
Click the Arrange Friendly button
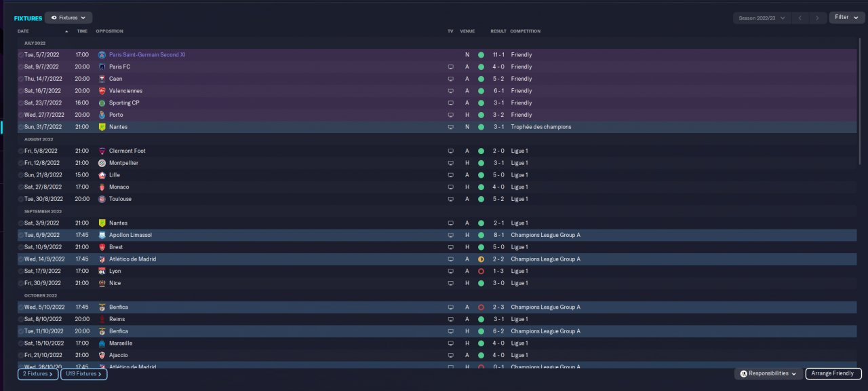(x=833, y=373)
